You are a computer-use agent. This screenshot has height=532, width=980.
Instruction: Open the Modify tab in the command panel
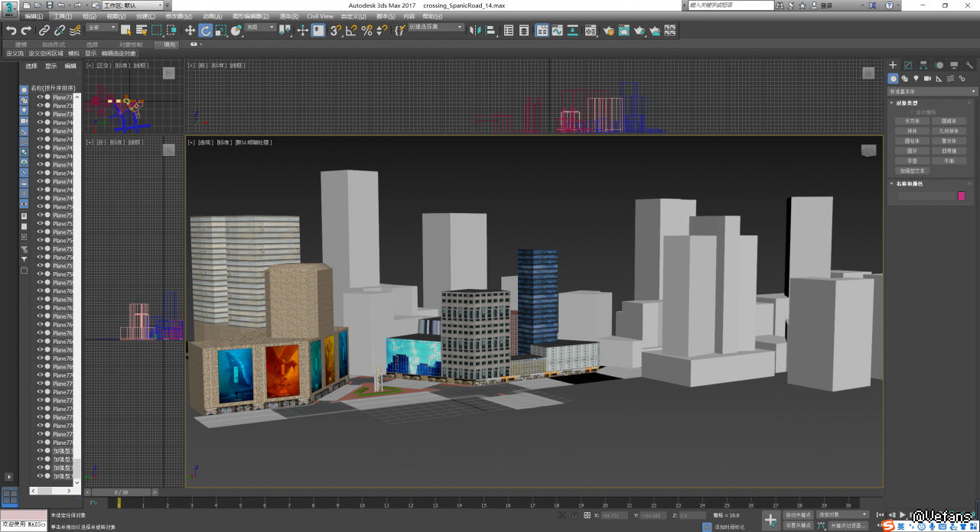pos(908,66)
